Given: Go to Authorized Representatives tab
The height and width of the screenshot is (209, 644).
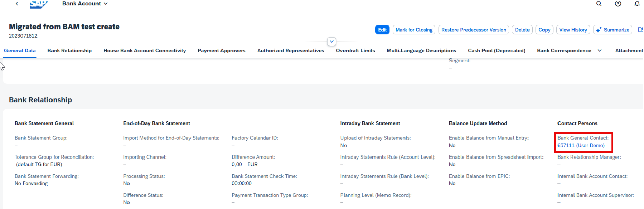Looking at the screenshot, I should 291,50.
